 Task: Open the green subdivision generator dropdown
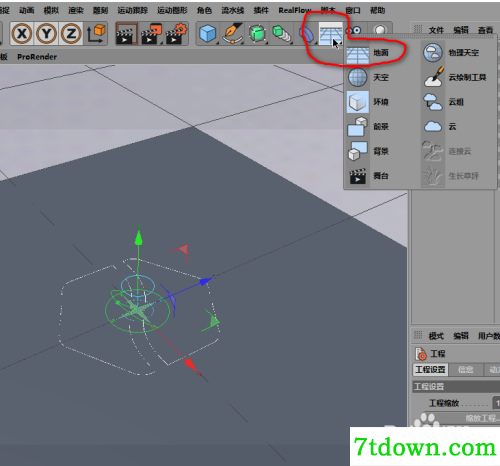click(257, 33)
